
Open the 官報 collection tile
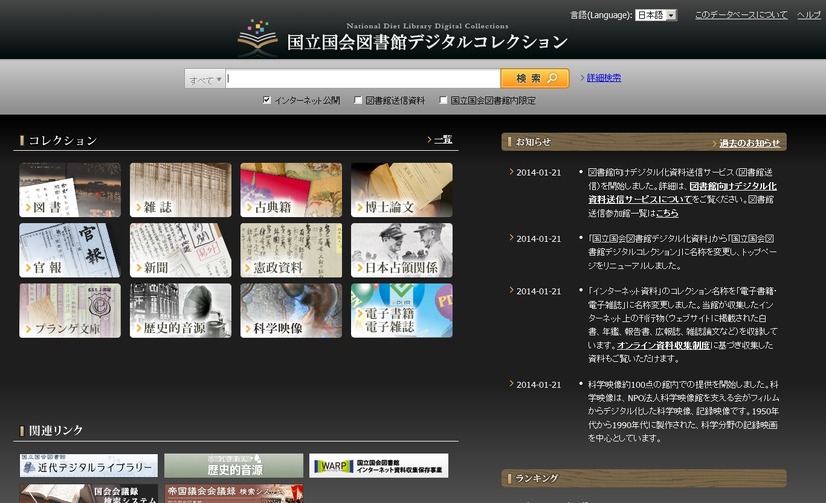(x=70, y=250)
